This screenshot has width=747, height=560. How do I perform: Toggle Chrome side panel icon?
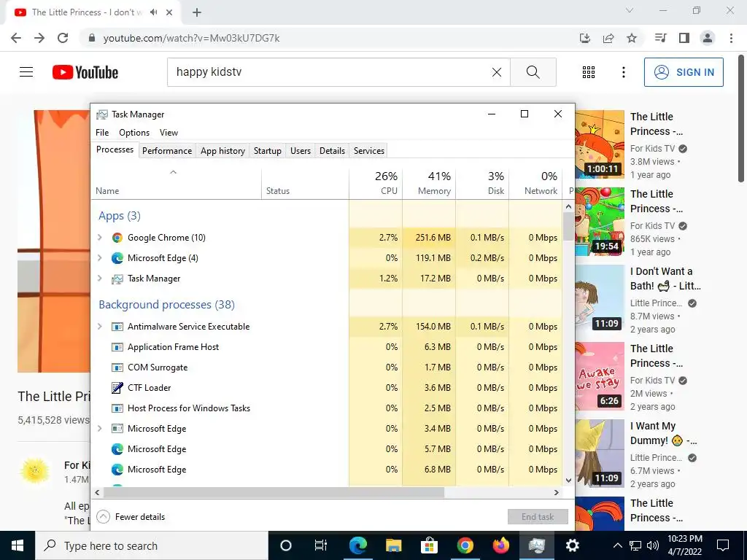click(x=684, y=38)
